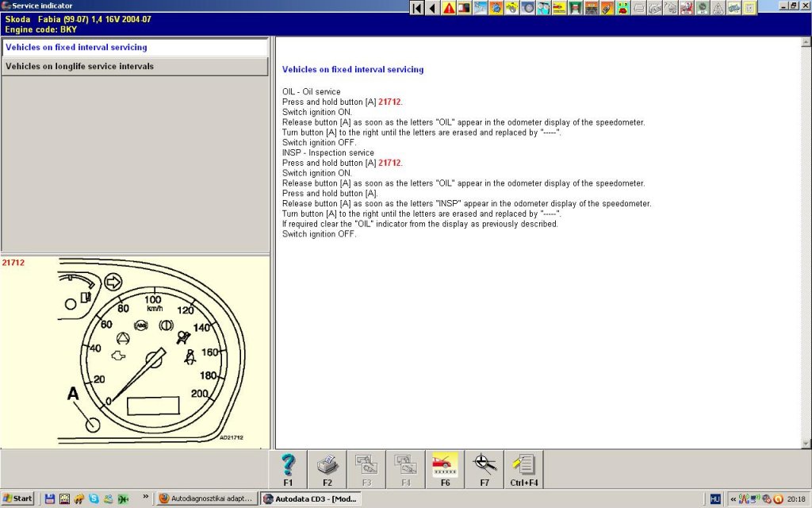Click the HU language indicator in the tray

coord(715,498)
